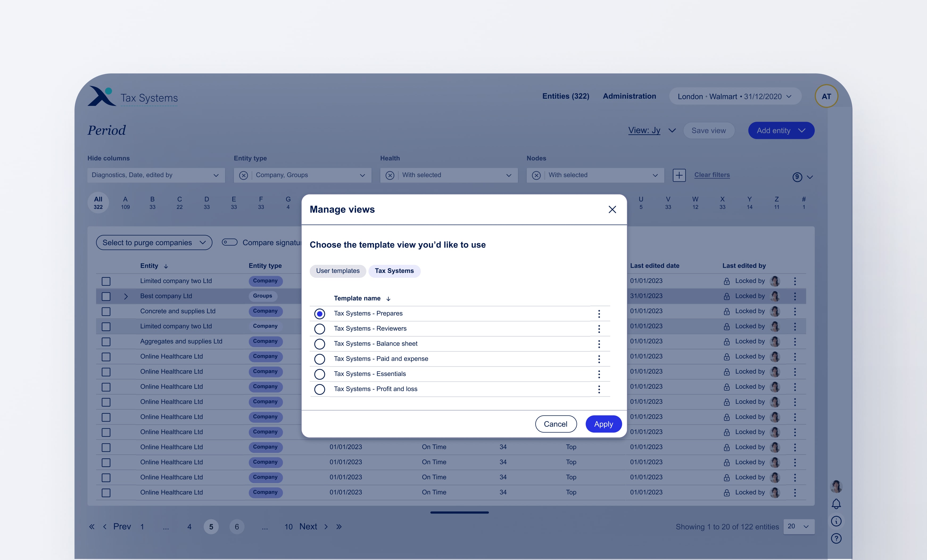This screenshot has width=927, height=560.
Task: Toggle the Compare signature switch
Action: coord(230,242)
